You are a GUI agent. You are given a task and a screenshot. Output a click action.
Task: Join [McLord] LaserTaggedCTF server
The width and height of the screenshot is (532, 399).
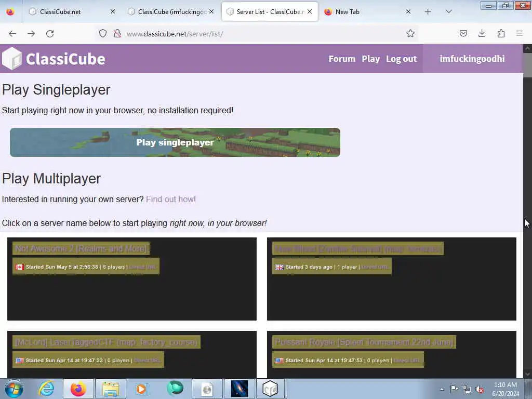[x=106, y=342]
